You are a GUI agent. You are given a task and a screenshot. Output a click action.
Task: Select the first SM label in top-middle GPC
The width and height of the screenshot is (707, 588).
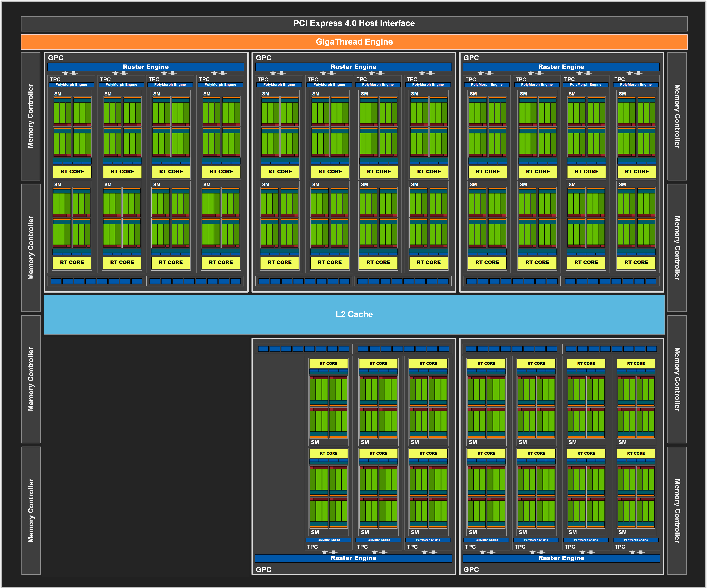[x=265, y=94]
